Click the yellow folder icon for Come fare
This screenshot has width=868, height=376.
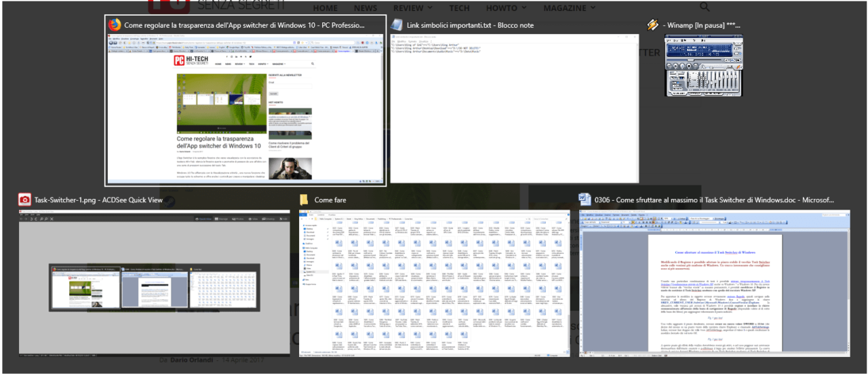304,200
